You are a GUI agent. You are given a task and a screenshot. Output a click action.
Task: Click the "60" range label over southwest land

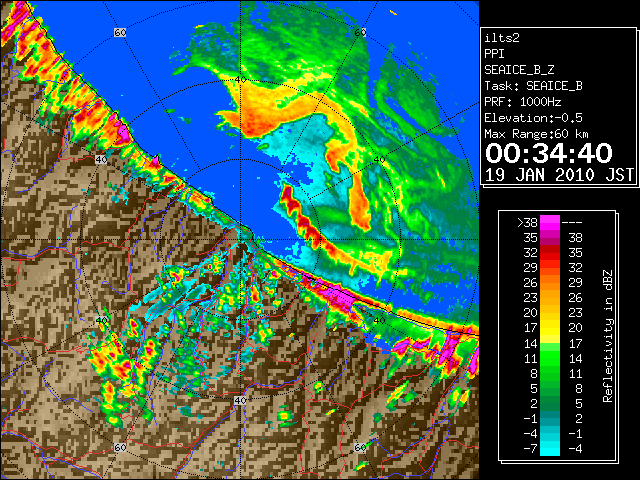click(120, 448)
